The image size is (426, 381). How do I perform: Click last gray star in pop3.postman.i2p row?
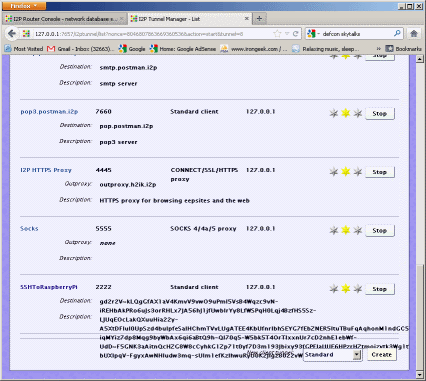point(358,113)
